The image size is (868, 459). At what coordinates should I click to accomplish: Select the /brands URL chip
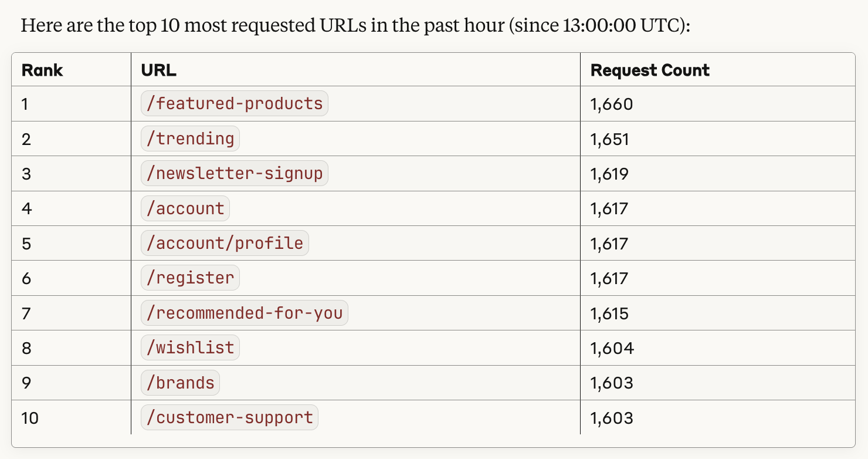pyautogui.click(x=181, y=383)
